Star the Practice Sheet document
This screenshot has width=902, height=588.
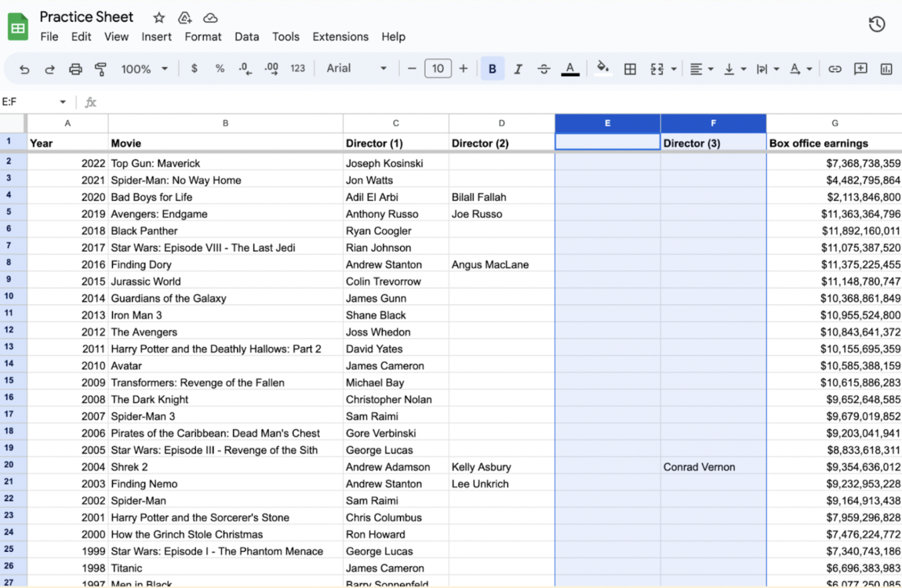[159, 17]
